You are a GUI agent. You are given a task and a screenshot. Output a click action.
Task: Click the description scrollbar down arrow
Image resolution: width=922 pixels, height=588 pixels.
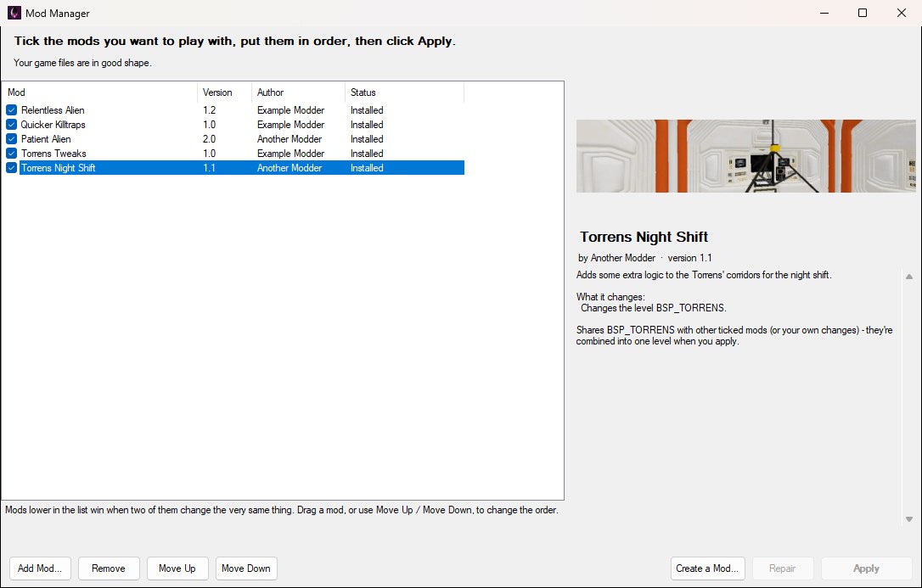click(909, 519)
